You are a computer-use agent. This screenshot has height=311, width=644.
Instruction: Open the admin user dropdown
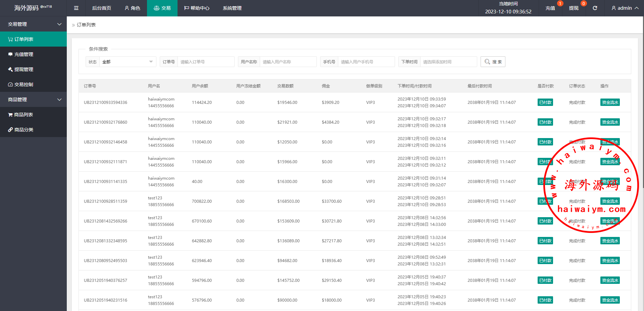625,8
